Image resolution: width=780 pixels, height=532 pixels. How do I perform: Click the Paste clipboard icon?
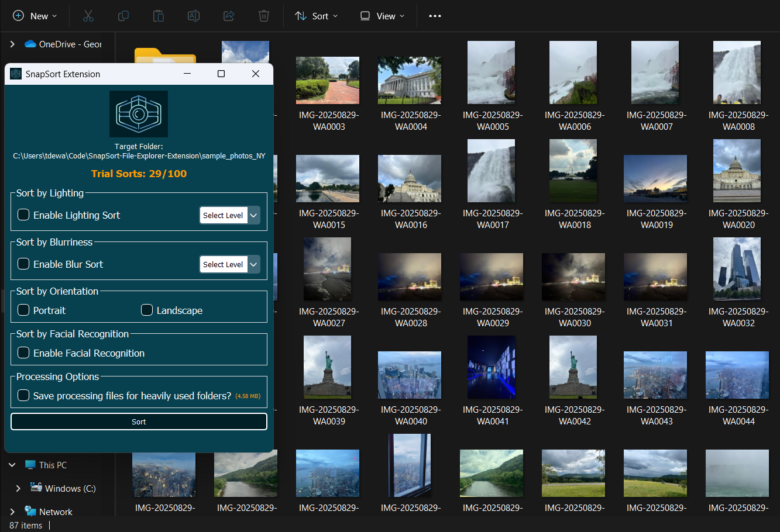pyautogui.click(x=159, y=16)
